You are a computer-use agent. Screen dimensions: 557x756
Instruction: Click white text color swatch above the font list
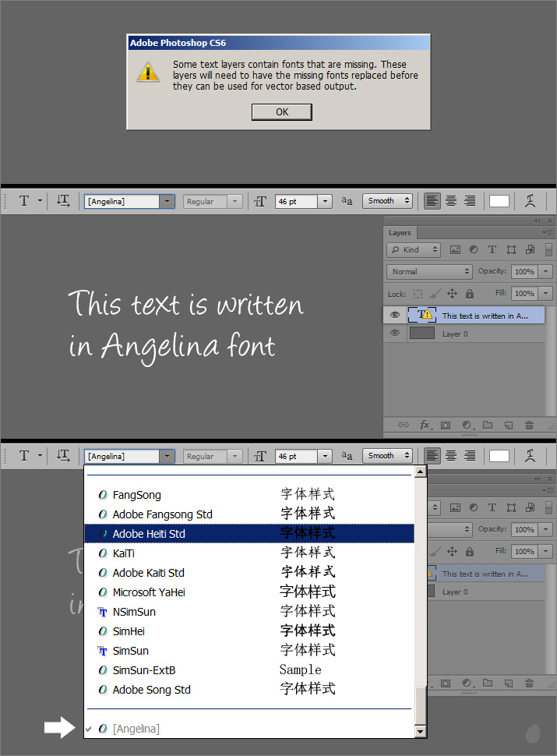click(x=499, y=456)
